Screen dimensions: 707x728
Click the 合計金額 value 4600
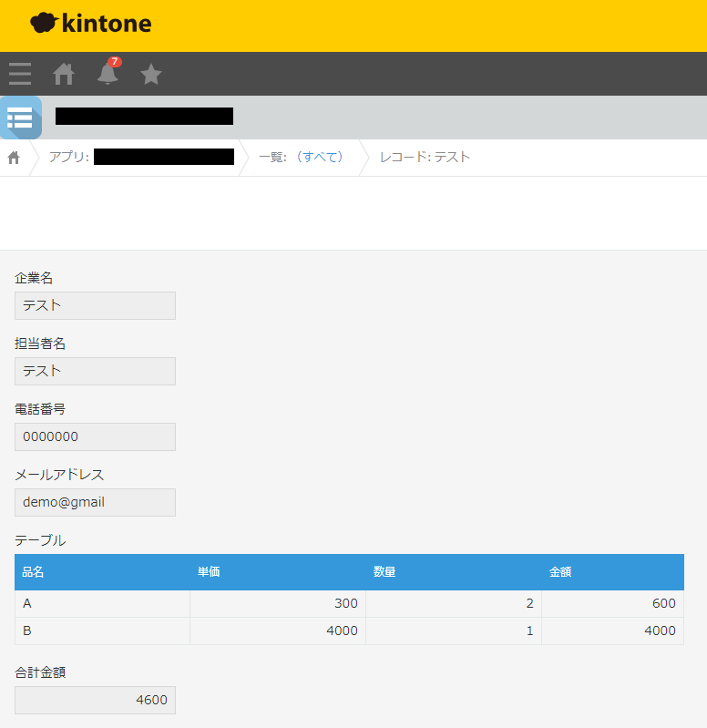(95, 700)
